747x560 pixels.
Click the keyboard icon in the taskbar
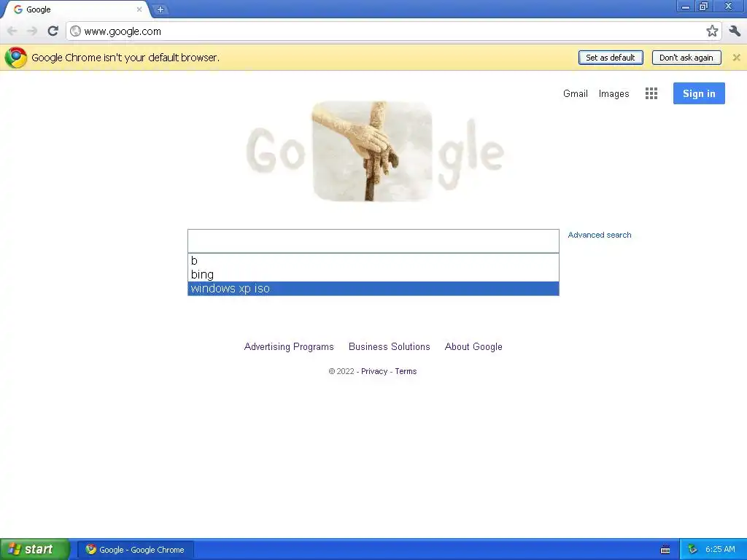coord(665,550)
